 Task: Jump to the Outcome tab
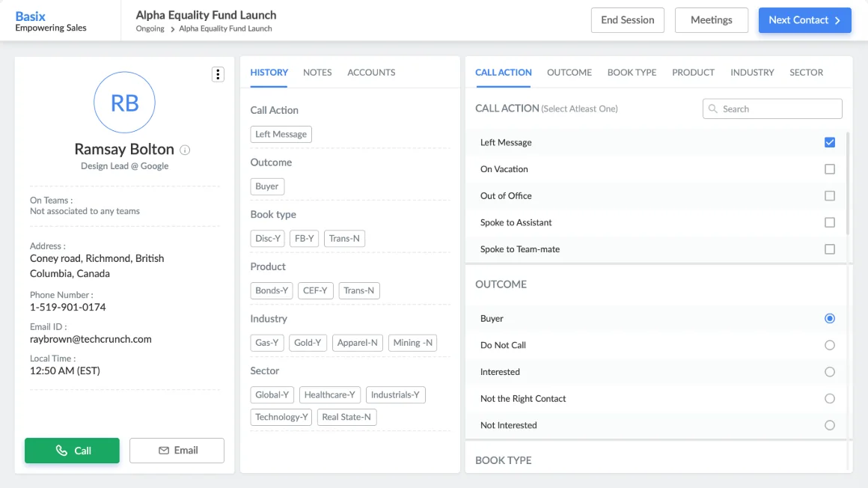click(x=569, y=73)
